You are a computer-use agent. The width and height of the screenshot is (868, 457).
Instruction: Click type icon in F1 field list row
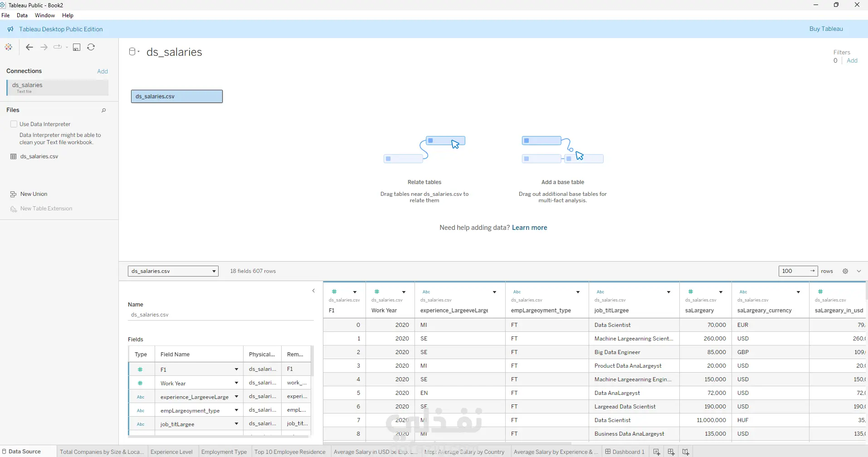point(141,369)
